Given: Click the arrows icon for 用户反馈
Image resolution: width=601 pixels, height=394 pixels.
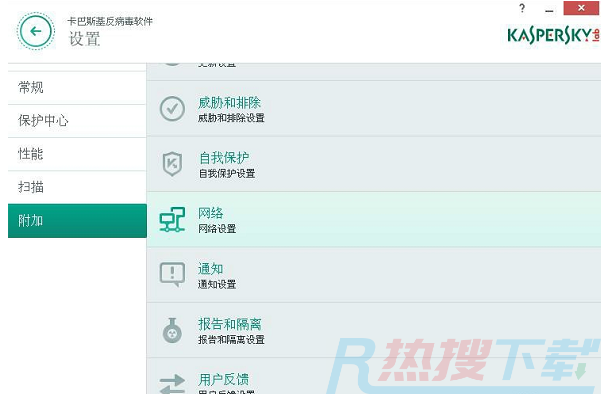Looking at the screenshot, I should click(172, 384).
